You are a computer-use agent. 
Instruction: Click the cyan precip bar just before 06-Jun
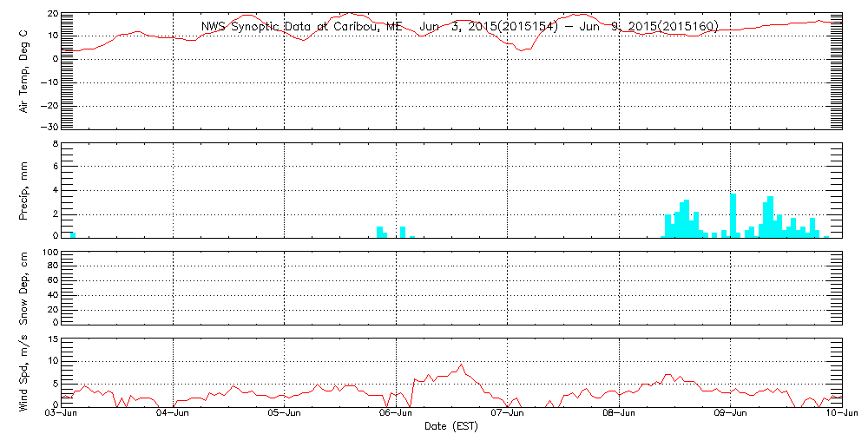point(379,232)
